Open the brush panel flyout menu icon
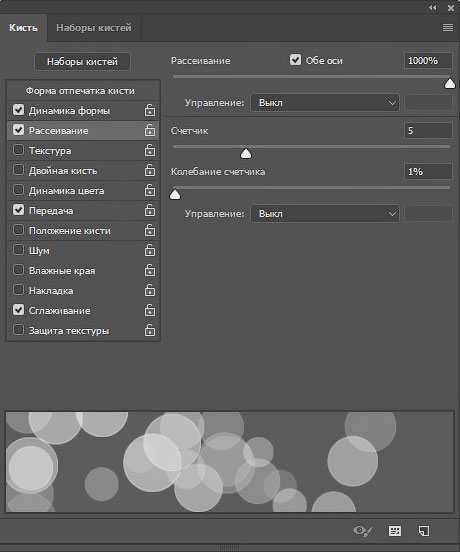Screen dimensions: 460x552 448,27
